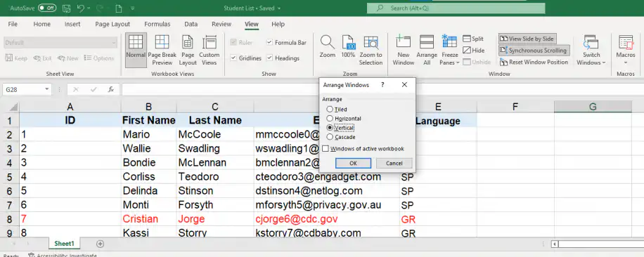Viewport: 644px width, 257px height.
Task: Hide the current window
Action: pos(474,51)
